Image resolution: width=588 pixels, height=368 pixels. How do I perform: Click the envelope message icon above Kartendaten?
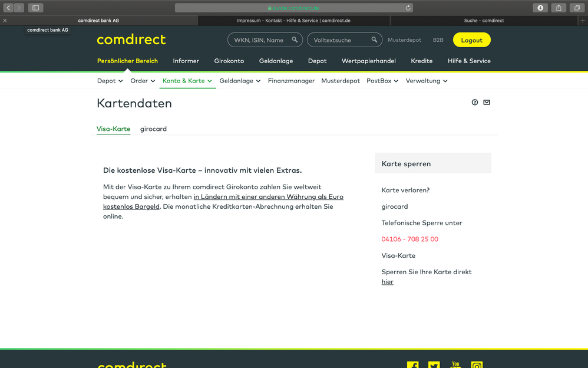[486, 102]
